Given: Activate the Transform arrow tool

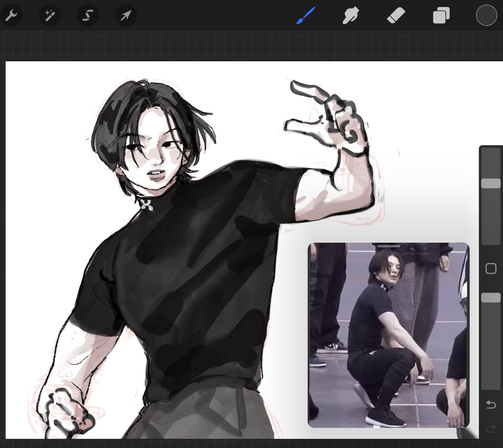Looking at the screenshot, I should pyautogui.click(x=126, y=16).
